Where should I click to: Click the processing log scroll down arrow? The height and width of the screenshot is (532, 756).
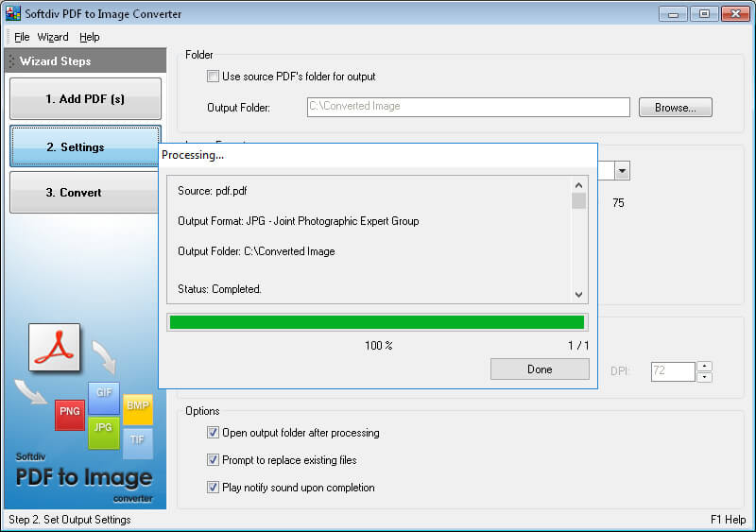click(578, 294)
